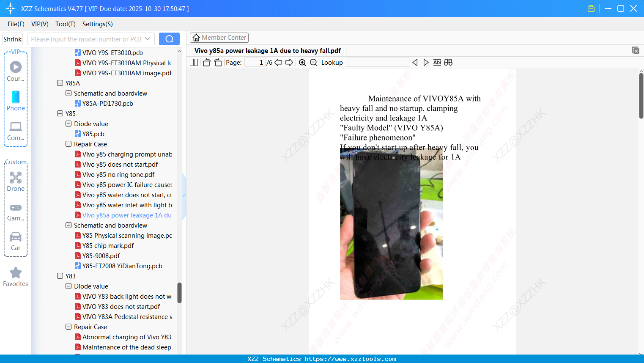Select the Car schematics category
644x363 pixels.
[x=15, y=242]
